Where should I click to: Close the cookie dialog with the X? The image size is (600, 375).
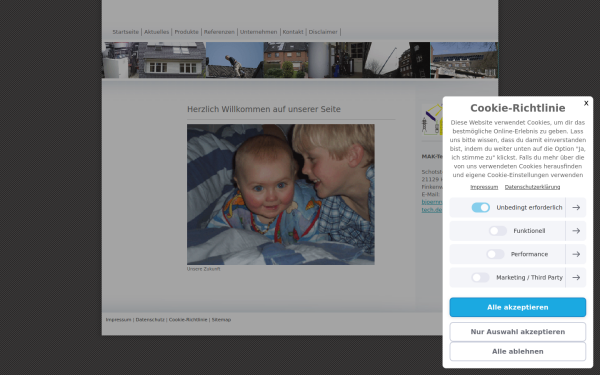pyautogui.click(x=586, y=103)
